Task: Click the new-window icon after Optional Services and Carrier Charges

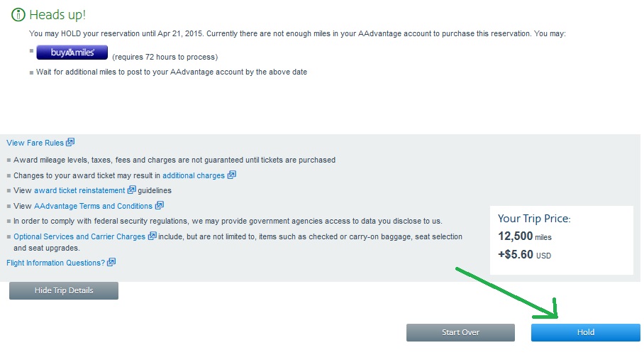Action: click(x=152, y=236)
